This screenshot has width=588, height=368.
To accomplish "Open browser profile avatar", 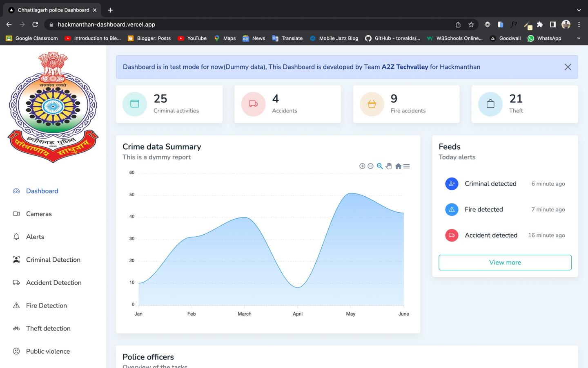I will pos(566,25).
